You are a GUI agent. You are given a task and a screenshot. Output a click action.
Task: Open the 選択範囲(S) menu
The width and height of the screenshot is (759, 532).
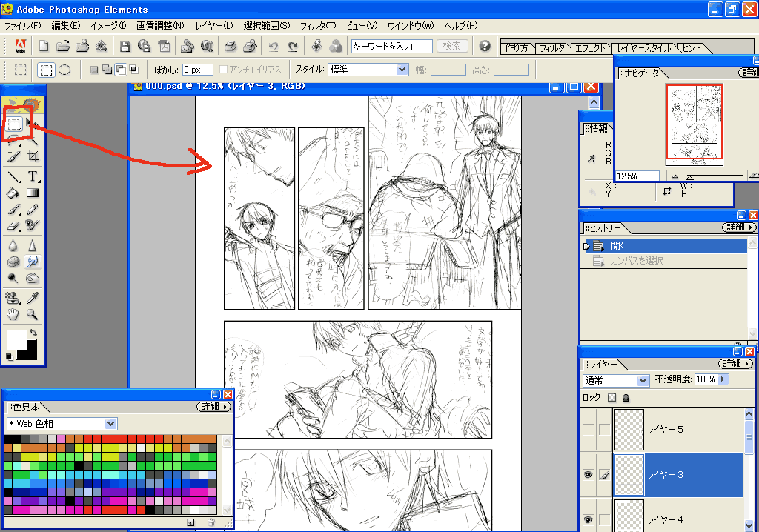pos(267,26)
